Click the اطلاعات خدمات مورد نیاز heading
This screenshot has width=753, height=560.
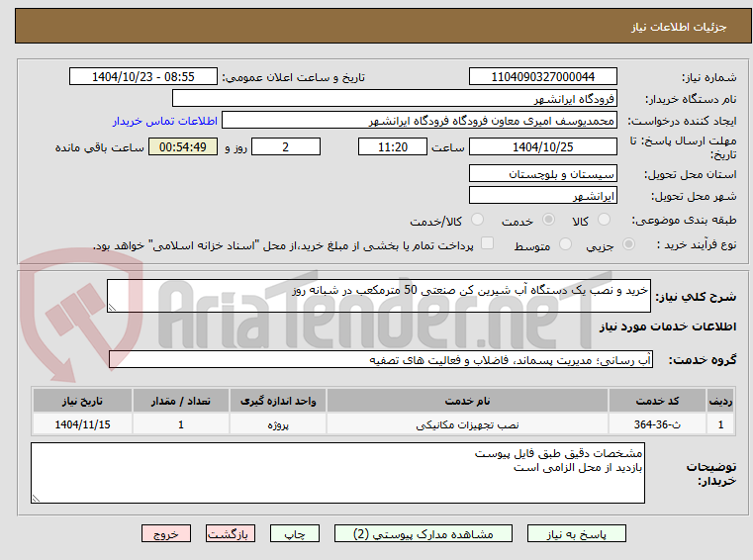(668, 327)
